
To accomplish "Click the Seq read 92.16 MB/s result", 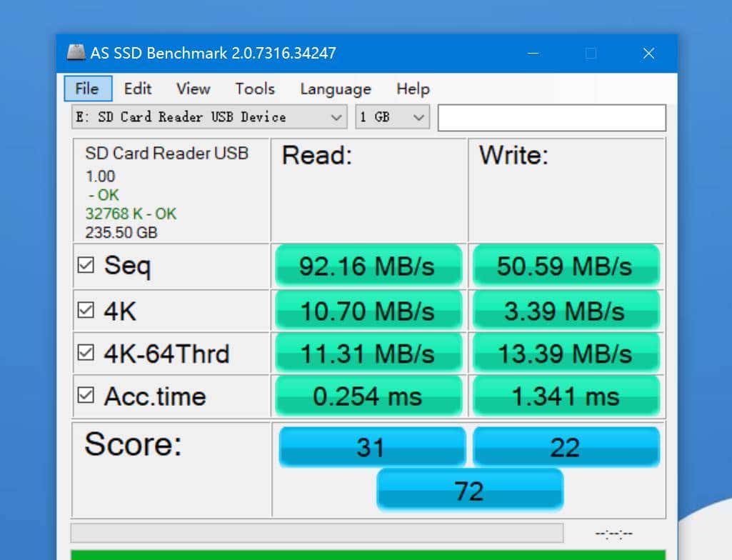I will point(368,266).
